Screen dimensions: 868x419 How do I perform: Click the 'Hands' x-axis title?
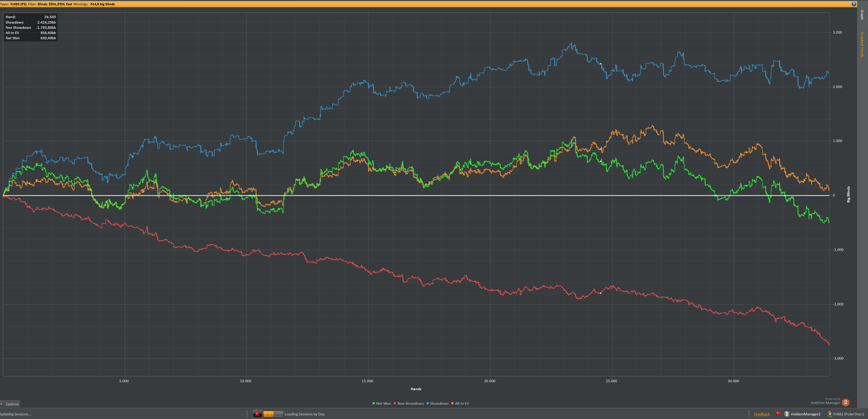coord(416,389)
